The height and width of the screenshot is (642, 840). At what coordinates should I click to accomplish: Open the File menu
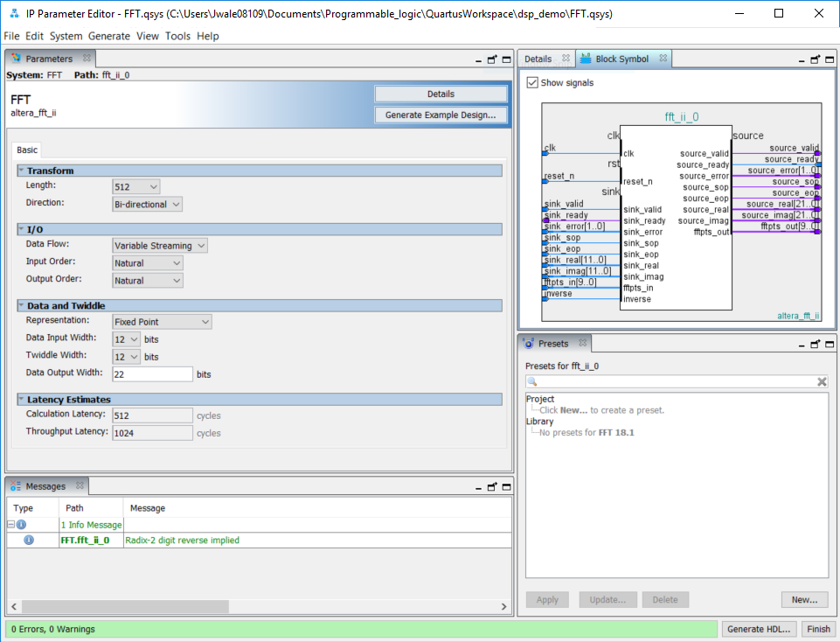pos(11,36)
